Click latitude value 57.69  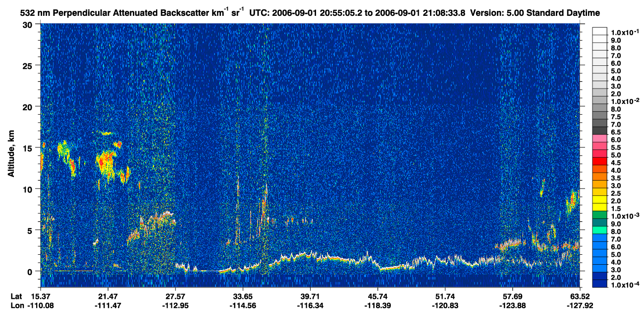point(512,296)
